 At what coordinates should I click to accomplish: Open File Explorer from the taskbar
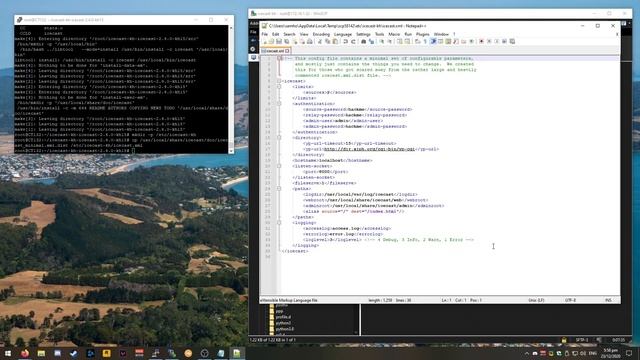(x=41, y=353)
